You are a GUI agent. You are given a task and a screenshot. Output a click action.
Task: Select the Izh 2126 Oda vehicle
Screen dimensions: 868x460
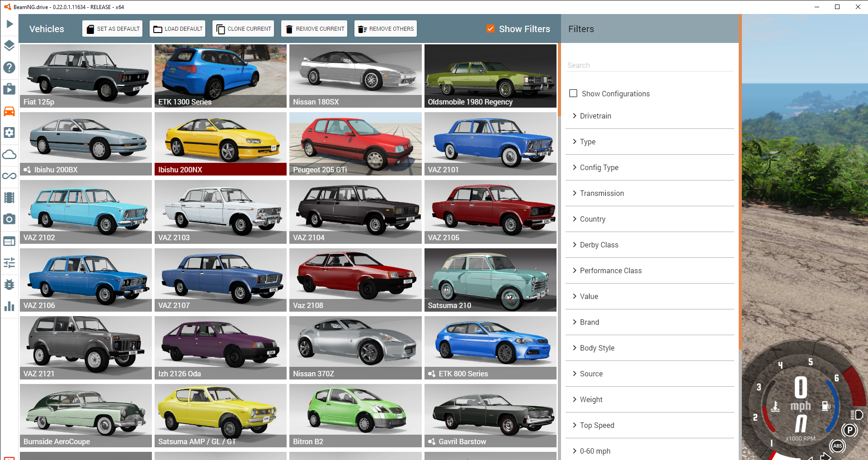[x=221, y=348]
